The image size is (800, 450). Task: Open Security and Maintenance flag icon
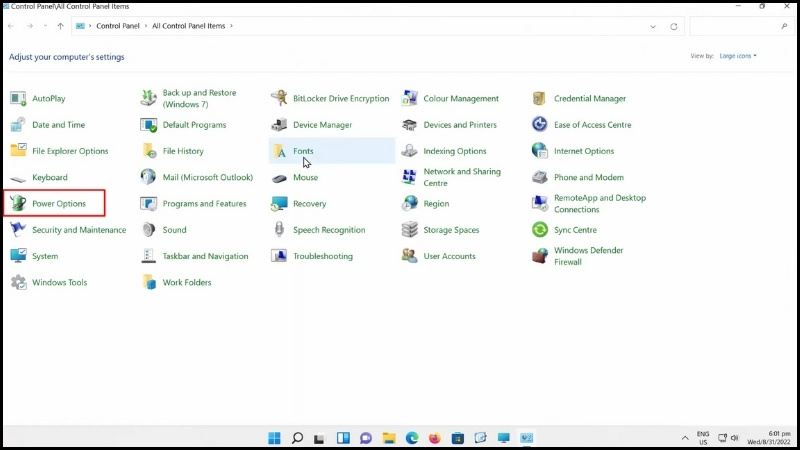18,230
